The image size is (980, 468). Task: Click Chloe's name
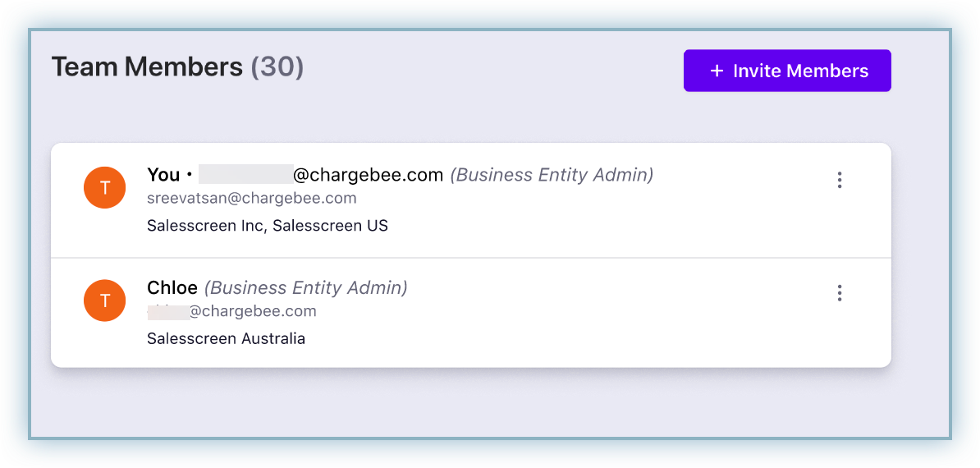click(x=172, y=287)
